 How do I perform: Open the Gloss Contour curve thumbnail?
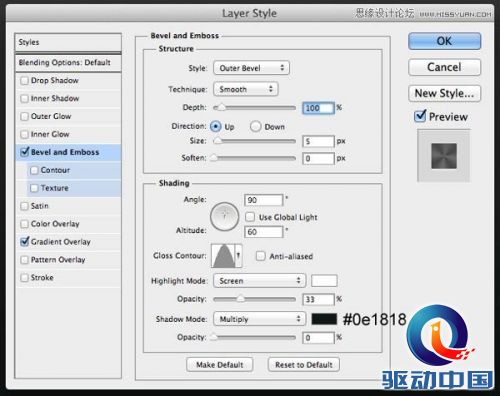pos(223,256)
